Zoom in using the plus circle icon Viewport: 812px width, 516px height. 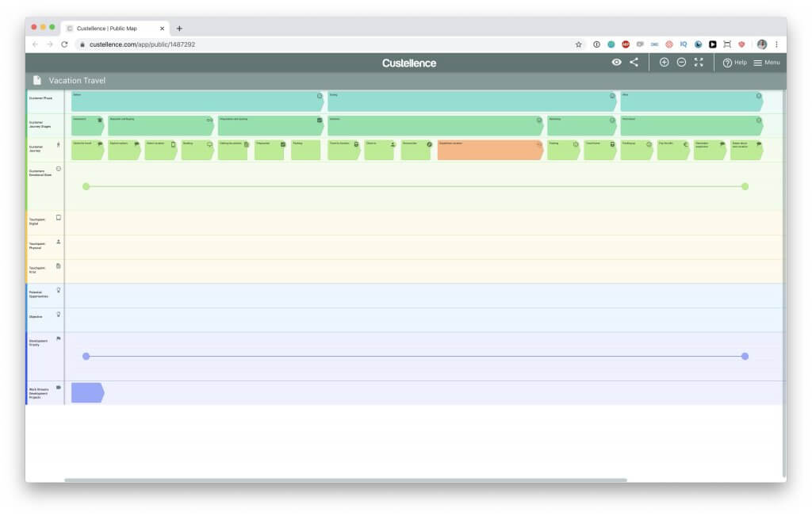coord(665,63)
